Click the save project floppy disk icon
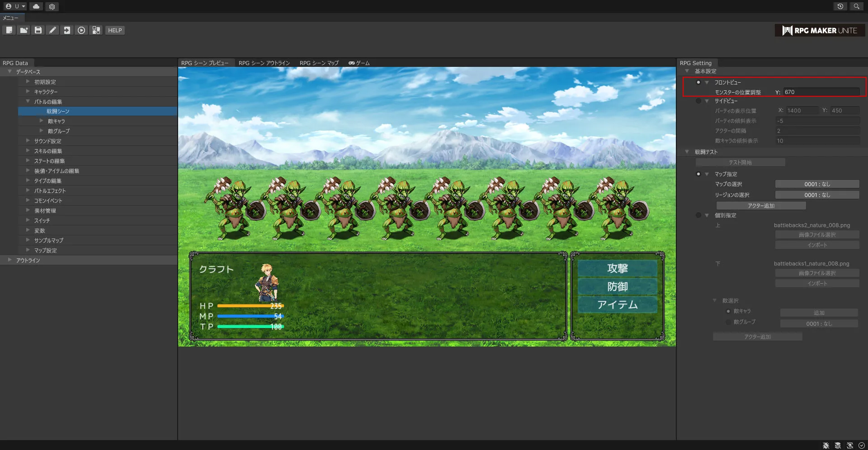This screenshot has width=868, height=450. 38,30
